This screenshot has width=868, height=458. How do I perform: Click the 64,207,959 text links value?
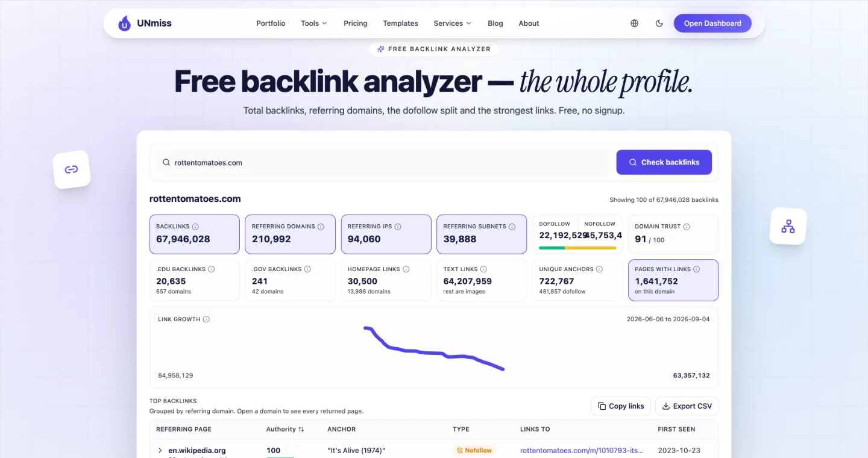pos(468,281)
